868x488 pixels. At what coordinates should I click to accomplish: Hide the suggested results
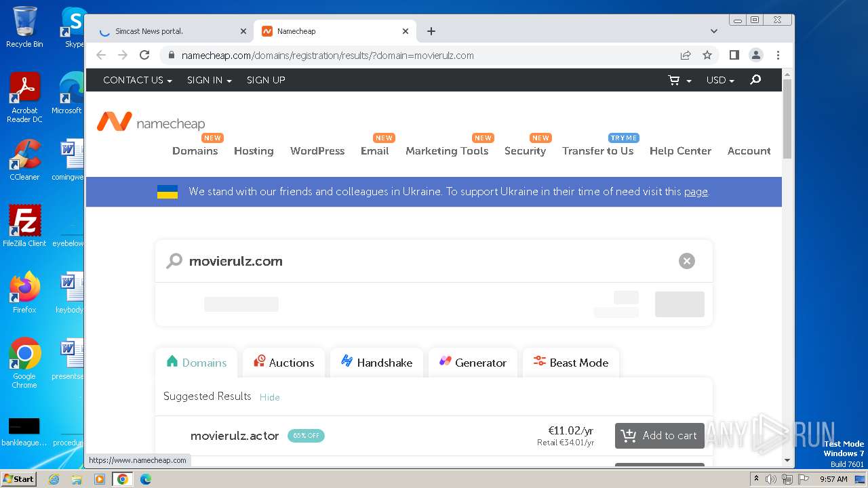click(269, 397)
